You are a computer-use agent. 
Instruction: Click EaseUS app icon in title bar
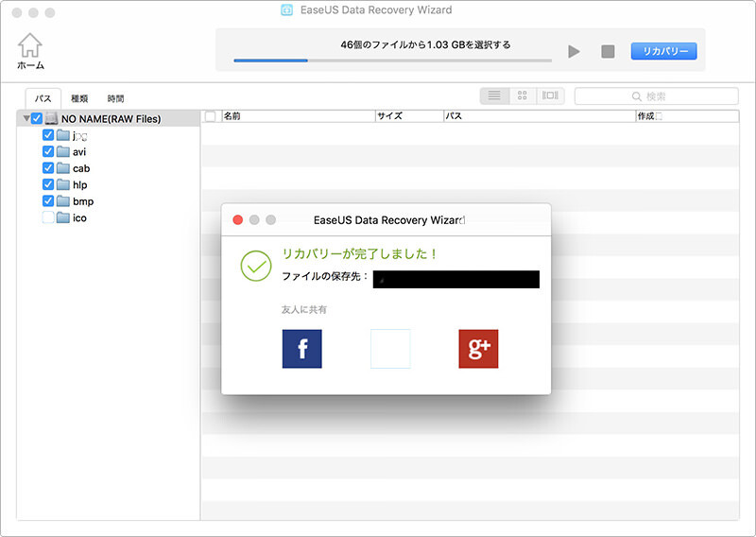287,9
